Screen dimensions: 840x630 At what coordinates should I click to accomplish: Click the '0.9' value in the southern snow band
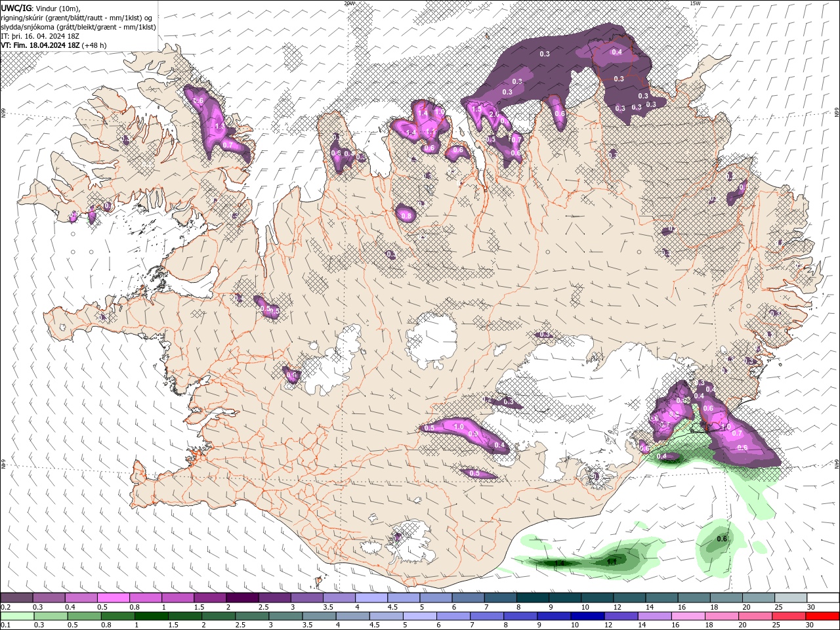[x=472, y=434]
